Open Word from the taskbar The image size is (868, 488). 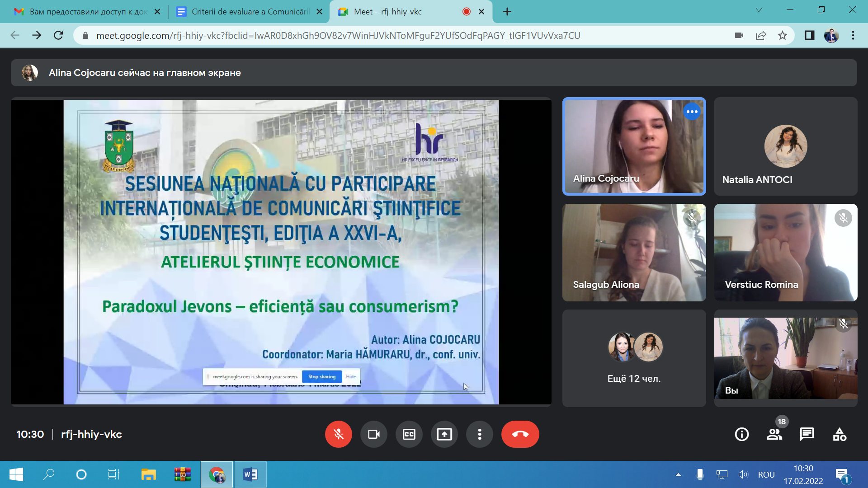(x=250, y=474)
